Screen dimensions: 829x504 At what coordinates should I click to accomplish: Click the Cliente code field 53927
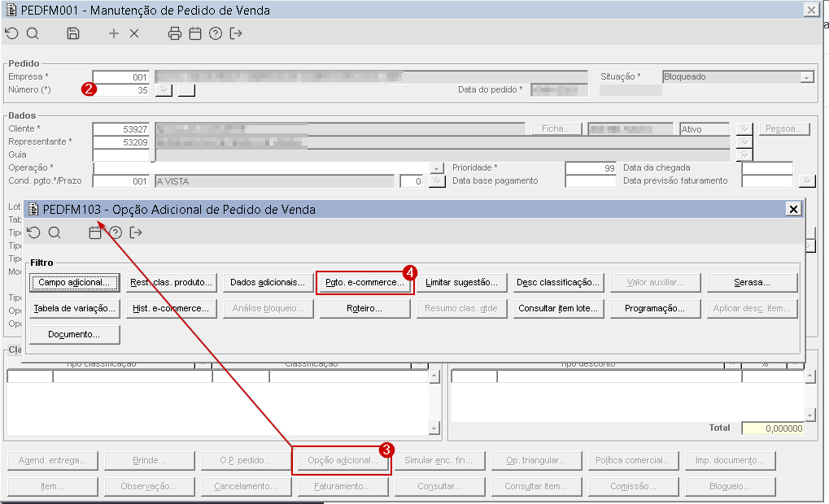tap(121, 129)
